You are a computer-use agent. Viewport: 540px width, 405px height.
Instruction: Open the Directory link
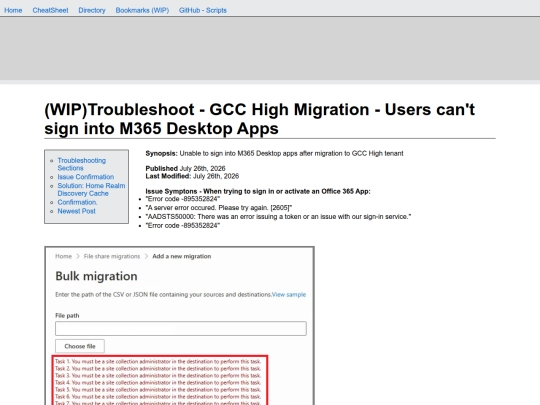(92, 10)
